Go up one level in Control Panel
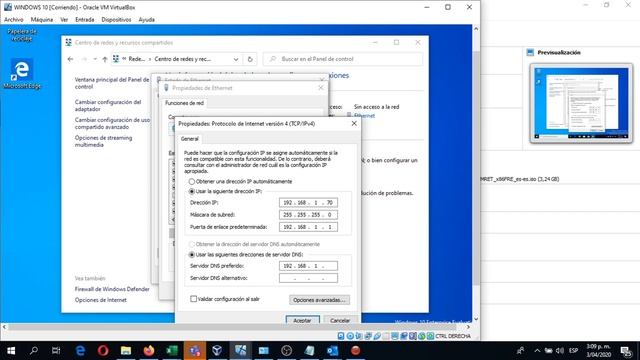This screenshot has width=640, height=360. [x=105, y=59]
